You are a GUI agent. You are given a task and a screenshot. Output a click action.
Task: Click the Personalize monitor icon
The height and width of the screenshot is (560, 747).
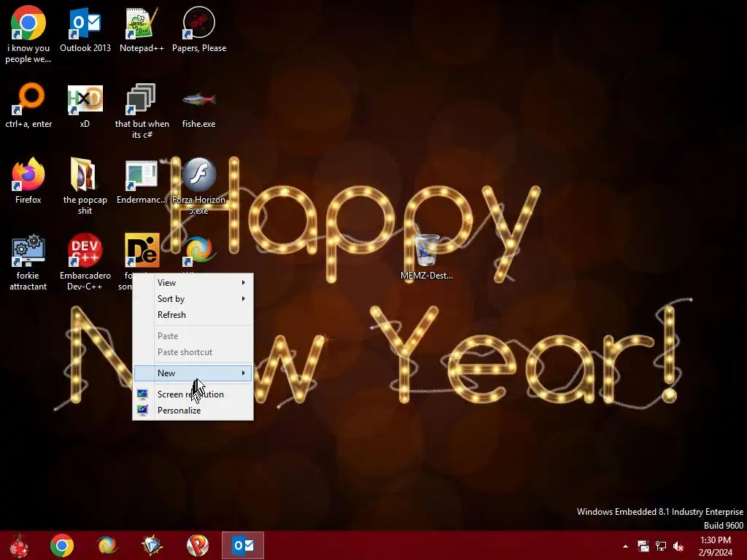[142, 410]
